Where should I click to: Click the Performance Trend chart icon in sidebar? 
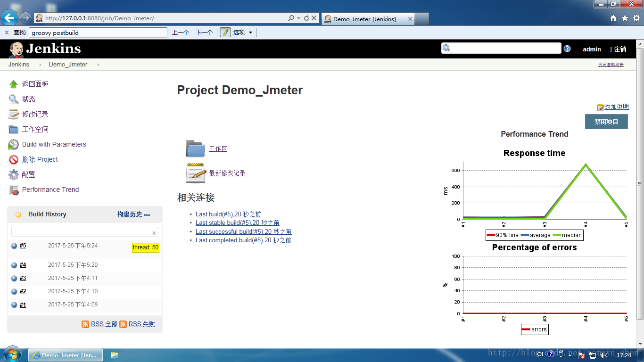coord(14,190)
